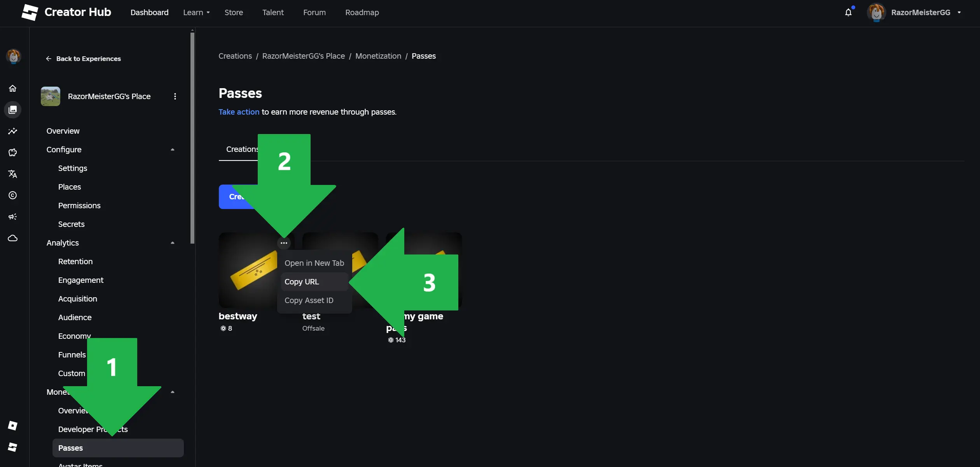Image resolution: width=980 pixels, height=467 pixels.
Task: Open the home icon in left rail
Action: click(13, 89)
